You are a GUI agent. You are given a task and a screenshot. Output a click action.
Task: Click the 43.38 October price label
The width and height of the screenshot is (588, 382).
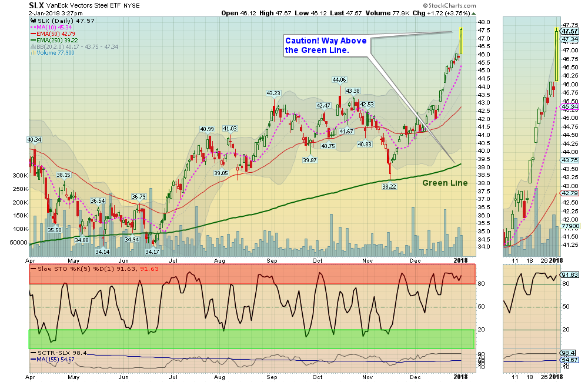tap(353, 91)
